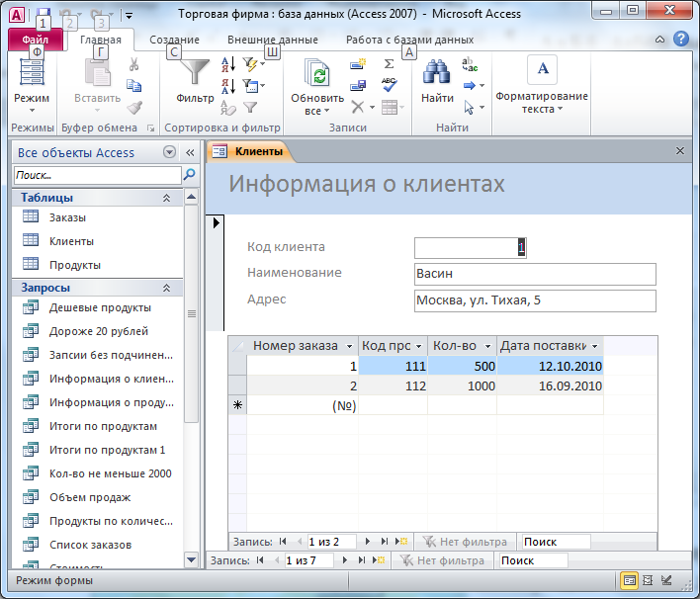The width and height of the screenshot is (700, 599).
Task: Click Нет фильтра in main form navigator
Action: (x=442, y=560)
